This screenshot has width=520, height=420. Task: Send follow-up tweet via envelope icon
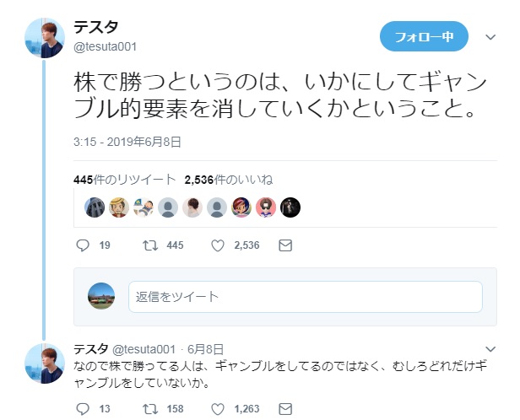[285, 409]
